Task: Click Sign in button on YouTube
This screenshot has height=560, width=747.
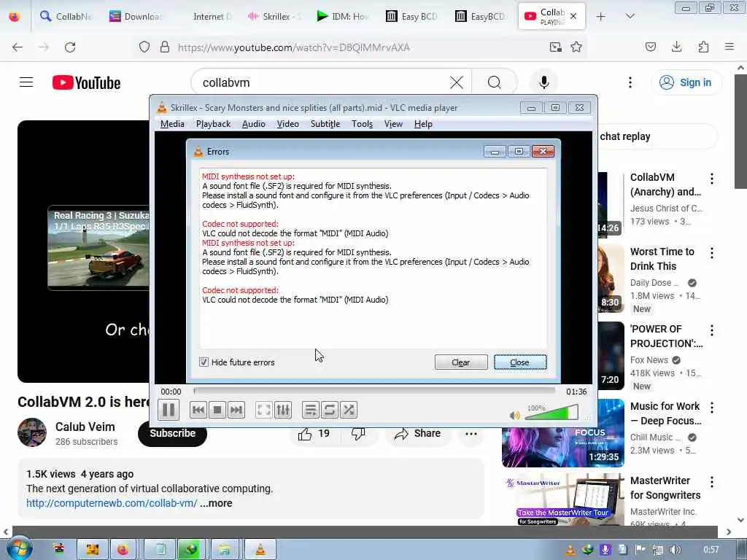Action: (686, 82)
